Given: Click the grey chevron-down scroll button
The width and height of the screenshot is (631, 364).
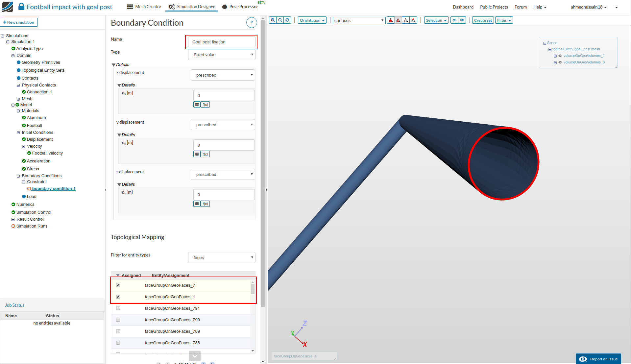Looking at the screenshot, I should click(195, 356).
